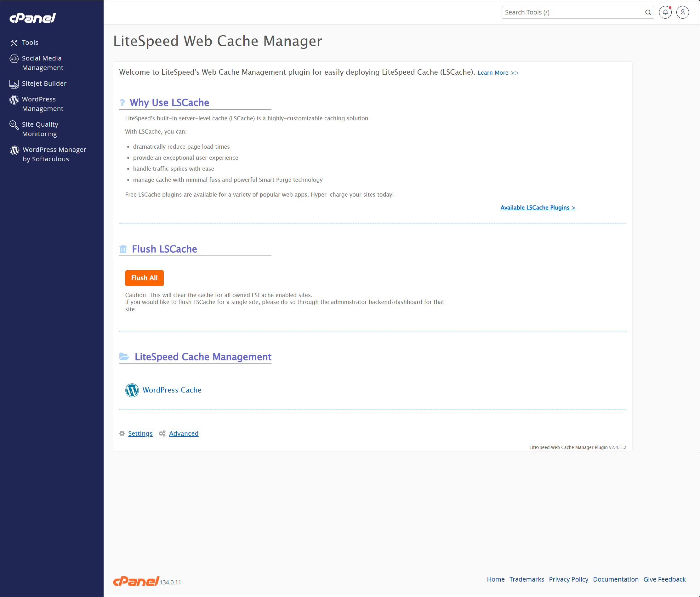Click the Advanced gears icon
This screenshot has width=700, height=597.
[x=162, y=433]
